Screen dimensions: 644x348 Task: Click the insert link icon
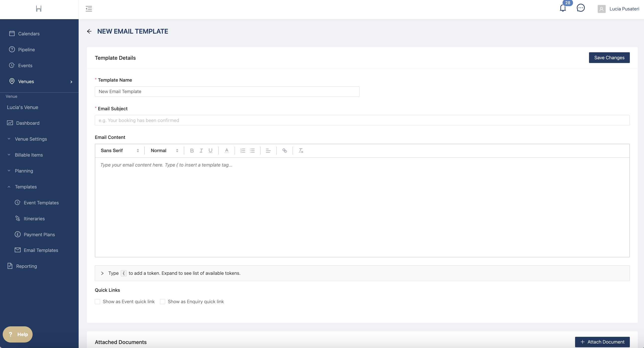(284, 151)
